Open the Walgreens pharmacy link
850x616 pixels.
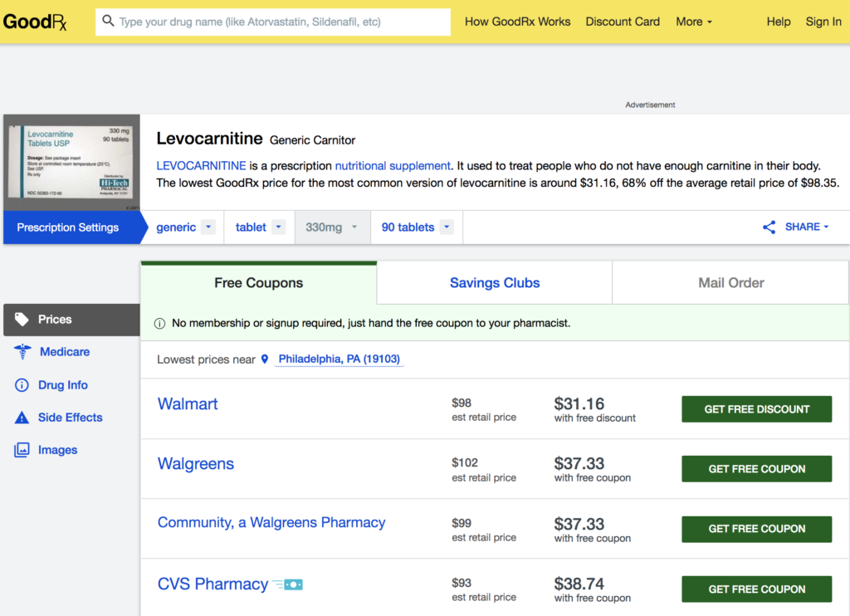pyautogui.click(x=196, y=464)
